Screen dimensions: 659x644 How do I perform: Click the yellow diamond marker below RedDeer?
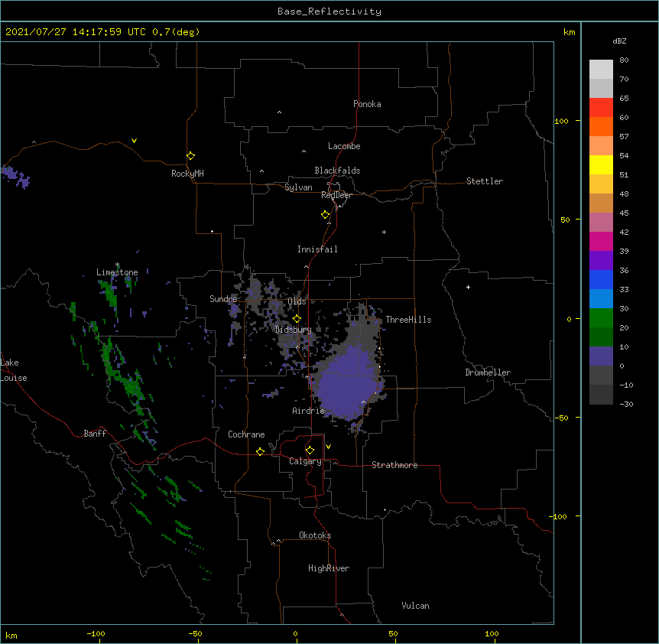click(326, 215)
